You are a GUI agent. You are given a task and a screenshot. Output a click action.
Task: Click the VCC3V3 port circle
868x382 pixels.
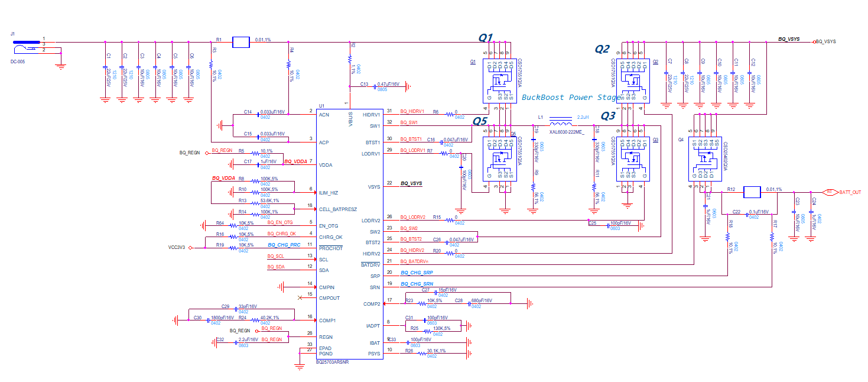[190, 248]
